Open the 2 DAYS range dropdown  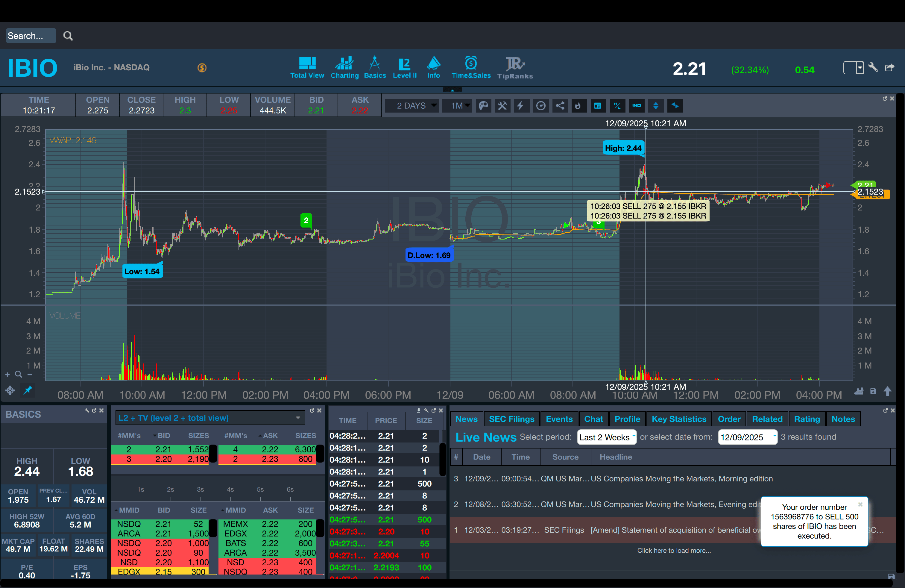click(x=412, y=106)
